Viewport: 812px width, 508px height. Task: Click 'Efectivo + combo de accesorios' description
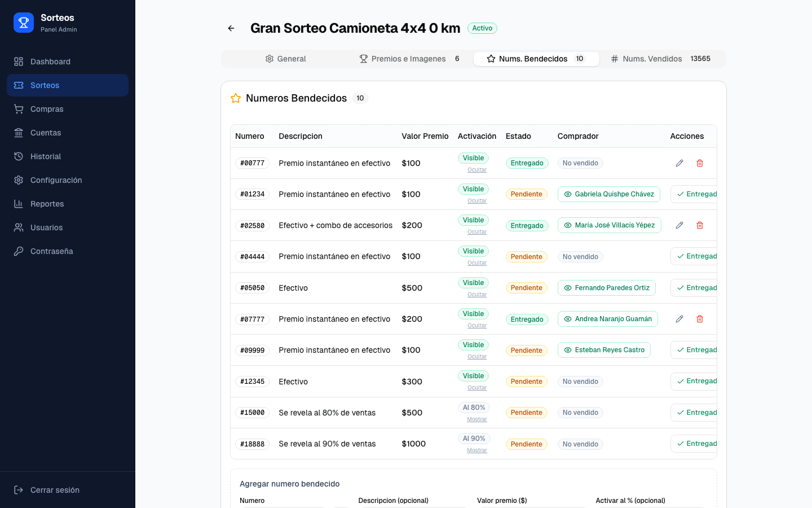tap(336, 225)
